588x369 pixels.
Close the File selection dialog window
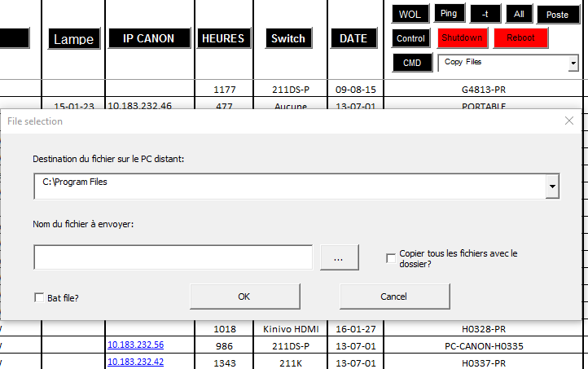point(569,121)
